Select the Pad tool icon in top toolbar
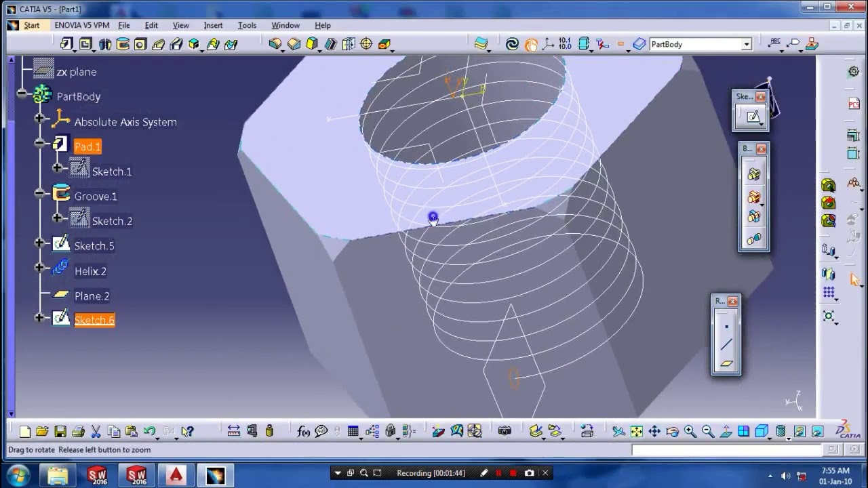The width and height of the screenshot is (868, 488). click(66, 44)
